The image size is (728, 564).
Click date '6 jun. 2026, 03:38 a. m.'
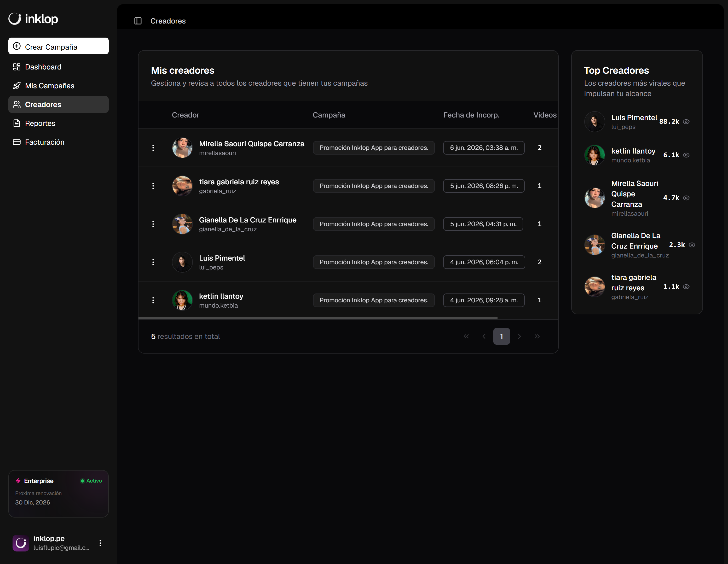pos(484,148)
